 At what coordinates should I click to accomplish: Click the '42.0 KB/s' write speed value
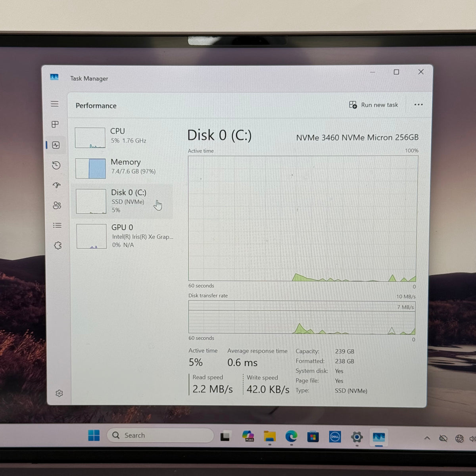268,390
